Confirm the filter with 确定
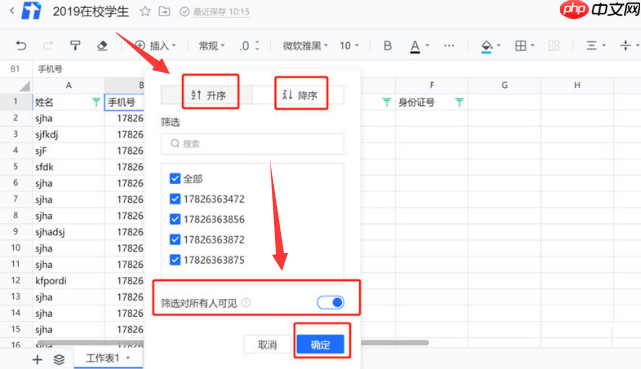The width and height of the screenshot is (641, 369). pos(320,344)
